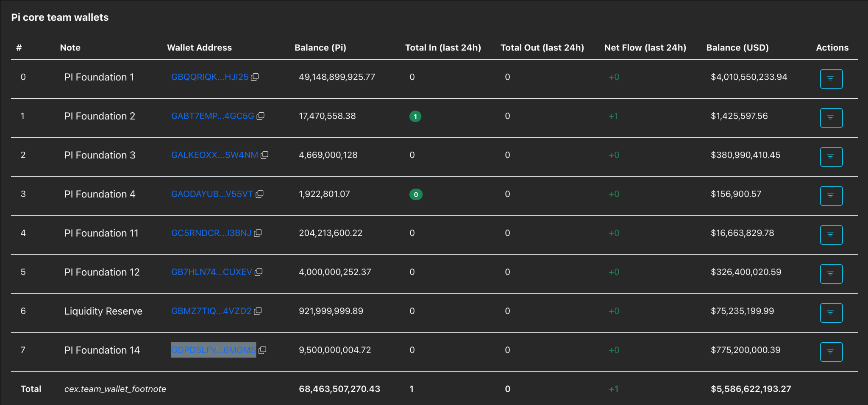
Task: Copy the GBQQRIQK...HJI25 wallet address
Action: pyautogui.click(x=255, y=77)
